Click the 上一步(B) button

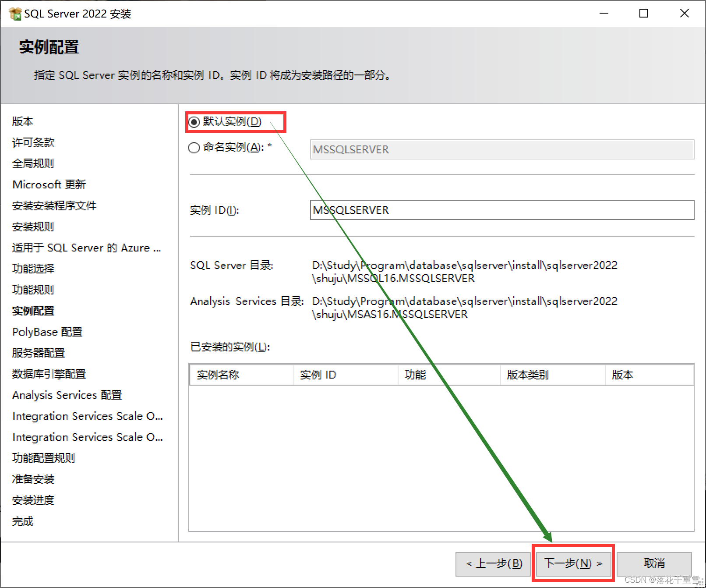493,564
